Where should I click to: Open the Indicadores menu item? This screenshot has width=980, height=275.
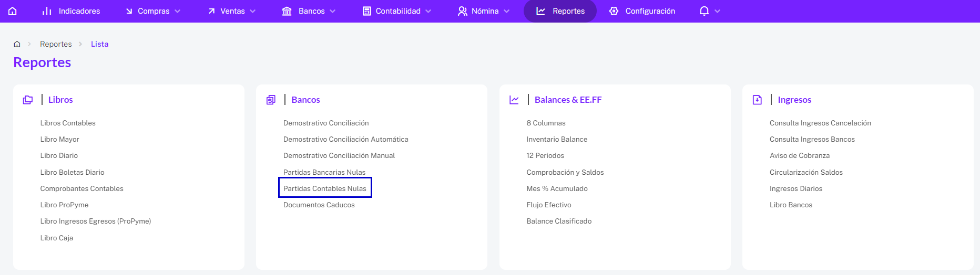click(71, 11)
